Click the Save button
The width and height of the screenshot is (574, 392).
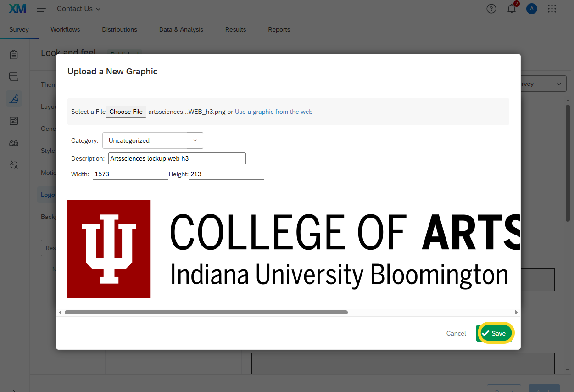[495, 333]
